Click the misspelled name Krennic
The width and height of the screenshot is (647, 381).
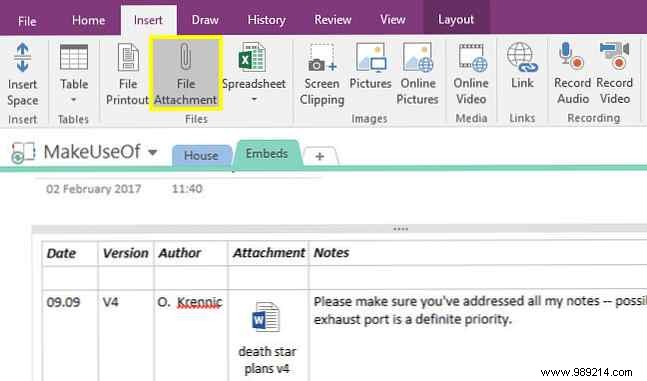200,303
